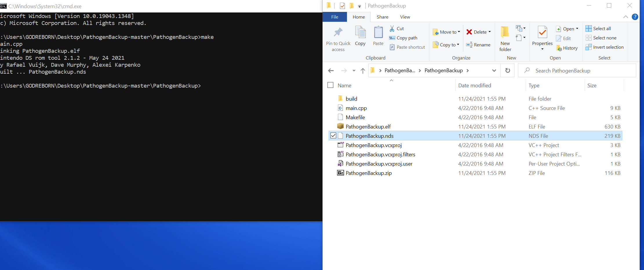Click the Paste shortcut icon
644x270 pixels.
point(392,47)
